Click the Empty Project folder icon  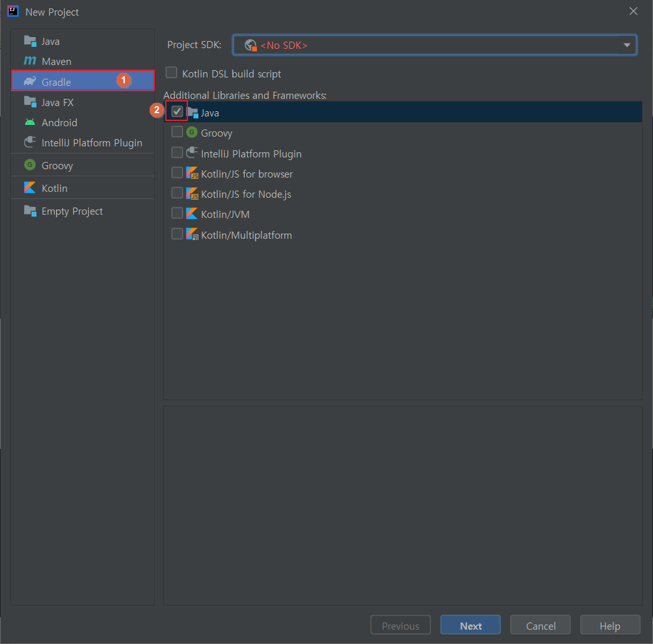[30, 211]
